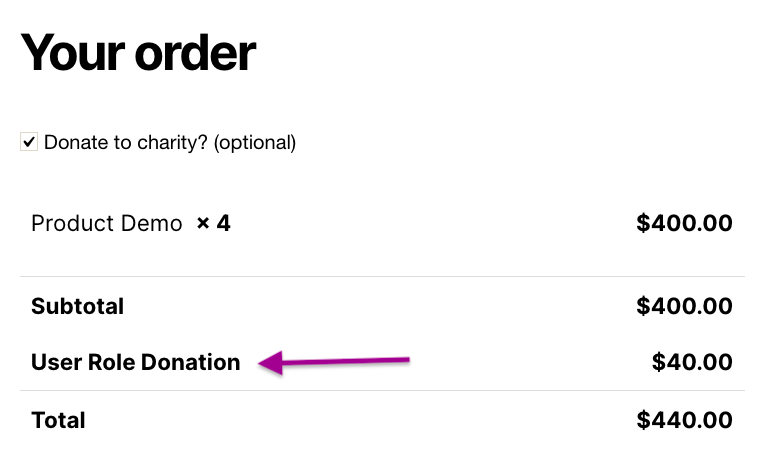Image resolution: width=771 pixels, height=451 pixels.
Task: Click the word "Your" in the heading
Action: [70, 54]
